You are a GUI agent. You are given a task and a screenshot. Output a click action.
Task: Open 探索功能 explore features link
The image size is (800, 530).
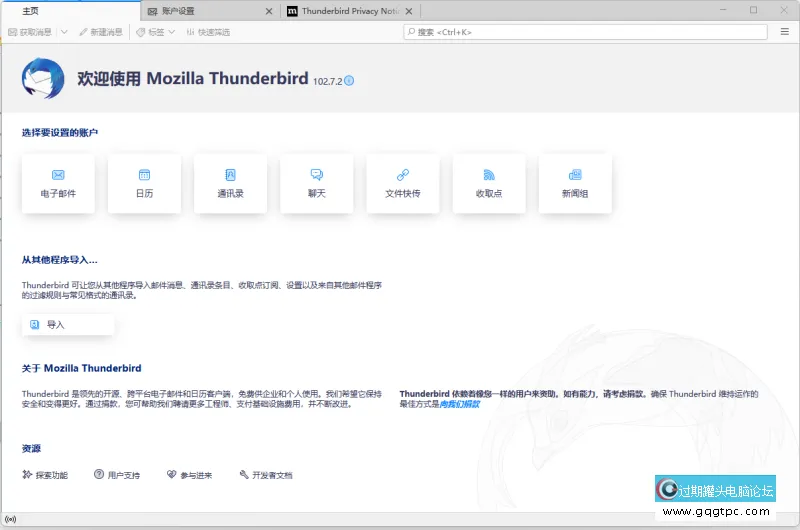click(45, 475)
